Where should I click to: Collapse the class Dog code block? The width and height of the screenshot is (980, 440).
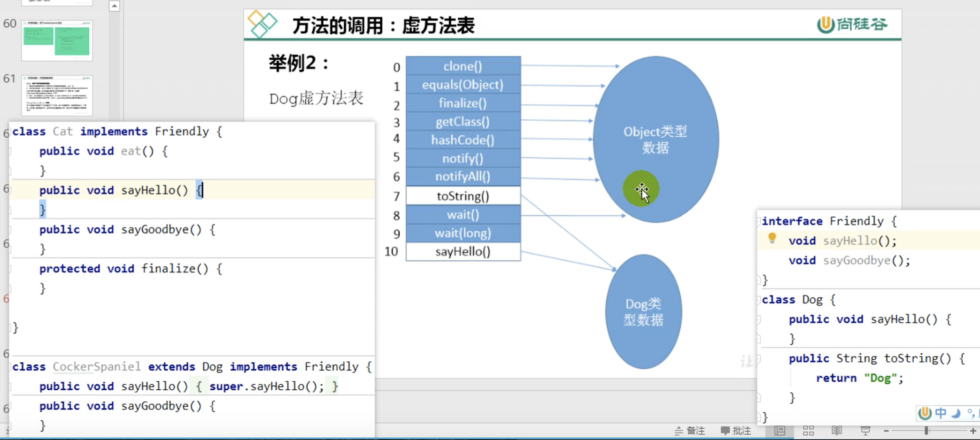(759, 300)
